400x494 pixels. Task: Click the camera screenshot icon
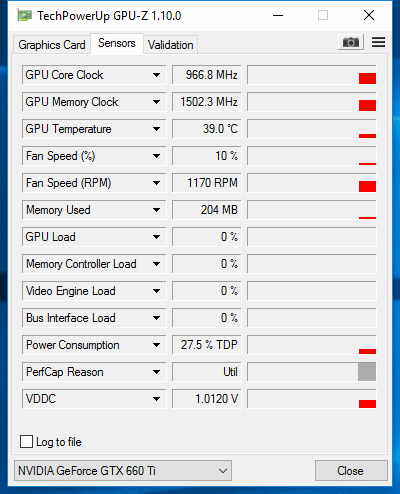[351, 42]
